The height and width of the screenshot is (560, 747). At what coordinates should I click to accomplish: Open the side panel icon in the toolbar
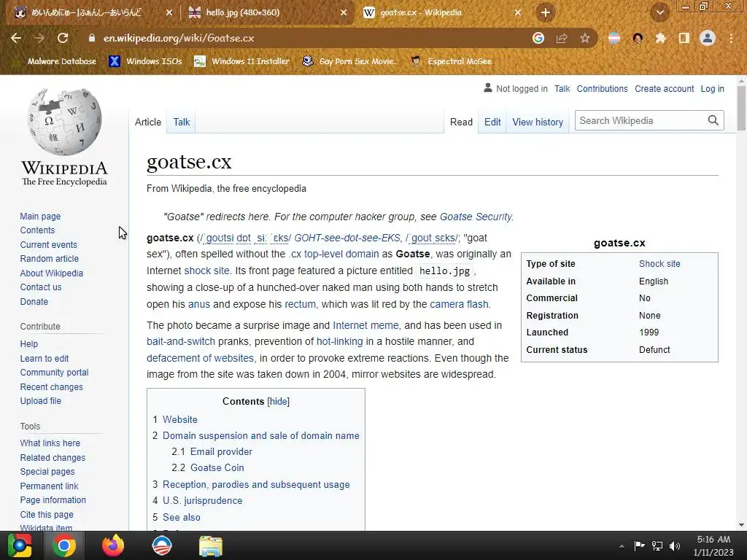[x=684, y=38]
